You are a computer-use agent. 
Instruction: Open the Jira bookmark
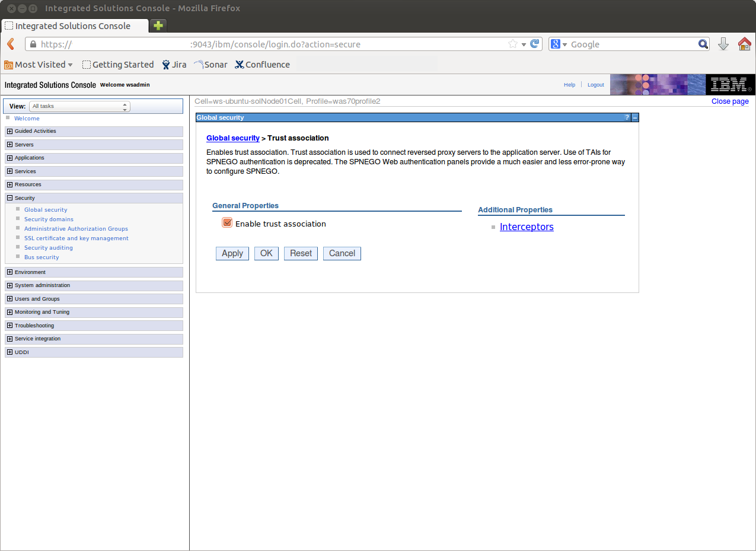click(x=174, y=65)
